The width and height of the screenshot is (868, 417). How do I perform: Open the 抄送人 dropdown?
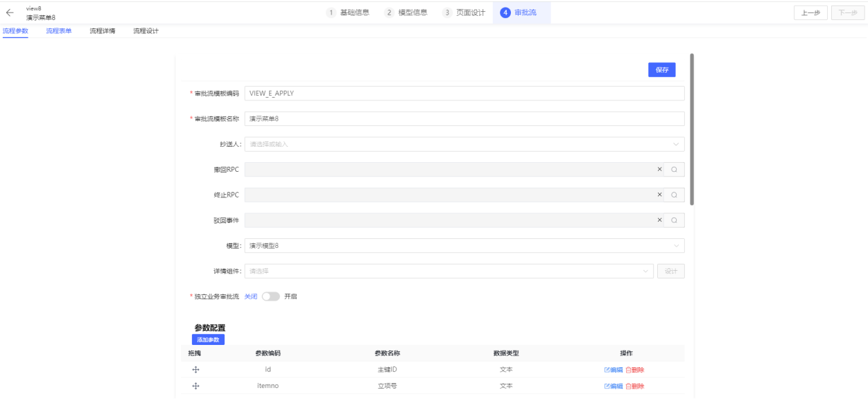[465, 144]
